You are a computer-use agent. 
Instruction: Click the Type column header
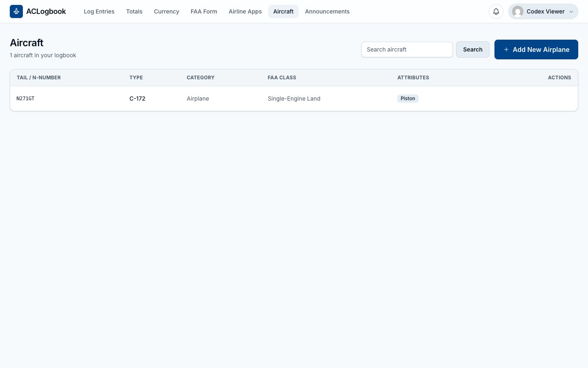(x=136, y=78)
